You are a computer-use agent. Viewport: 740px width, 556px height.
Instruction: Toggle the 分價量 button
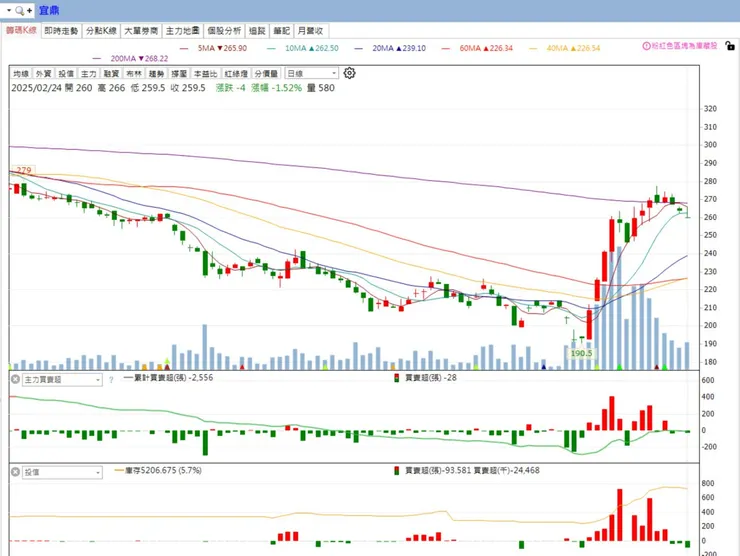click(x=266, y=74)
